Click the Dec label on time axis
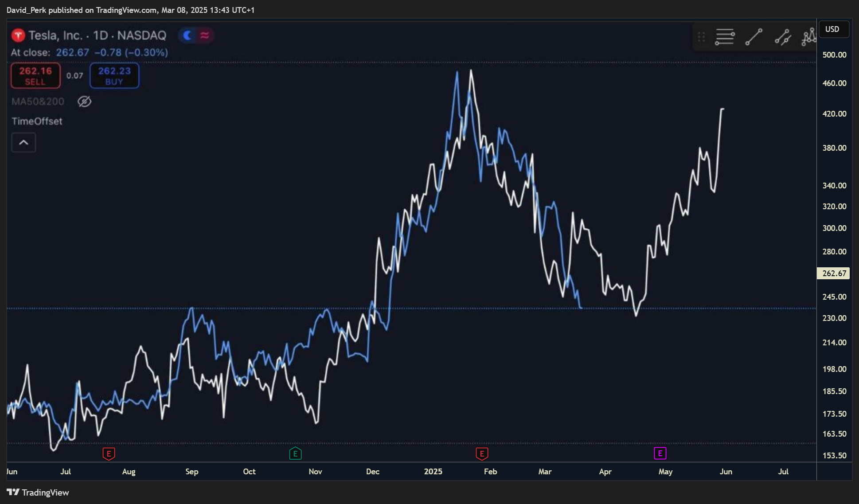859x504 pixels. point(373,472)
